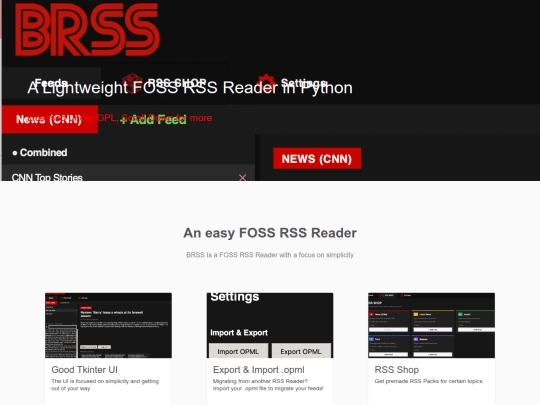Click 'Get premade RSS Packs for certain topics'

pyautogui.click(x=428, y=381)
